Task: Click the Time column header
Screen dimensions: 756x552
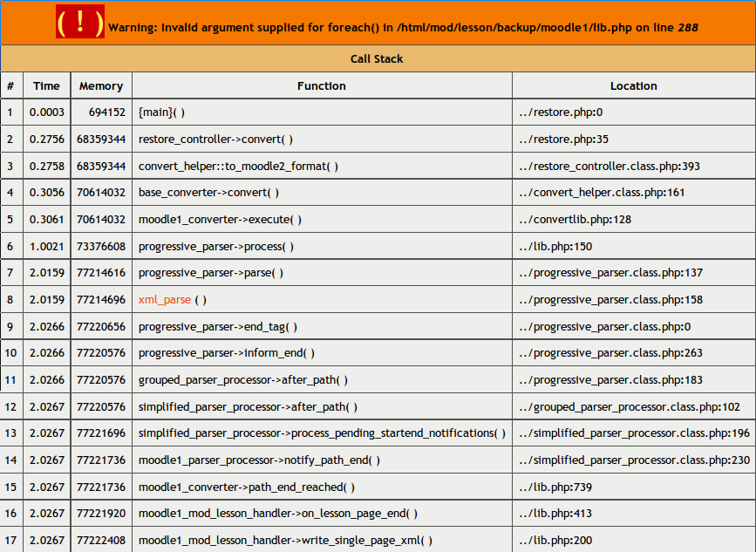Action: coord(46,85)
